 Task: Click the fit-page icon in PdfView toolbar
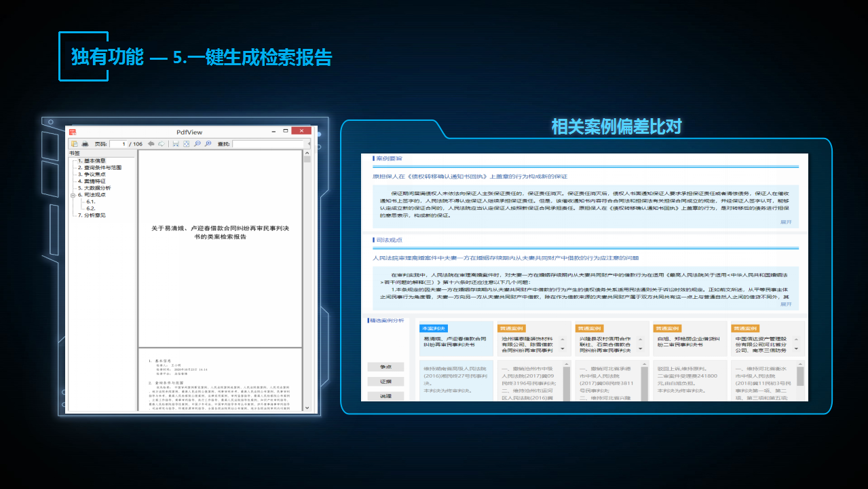[x=186, y=144]
